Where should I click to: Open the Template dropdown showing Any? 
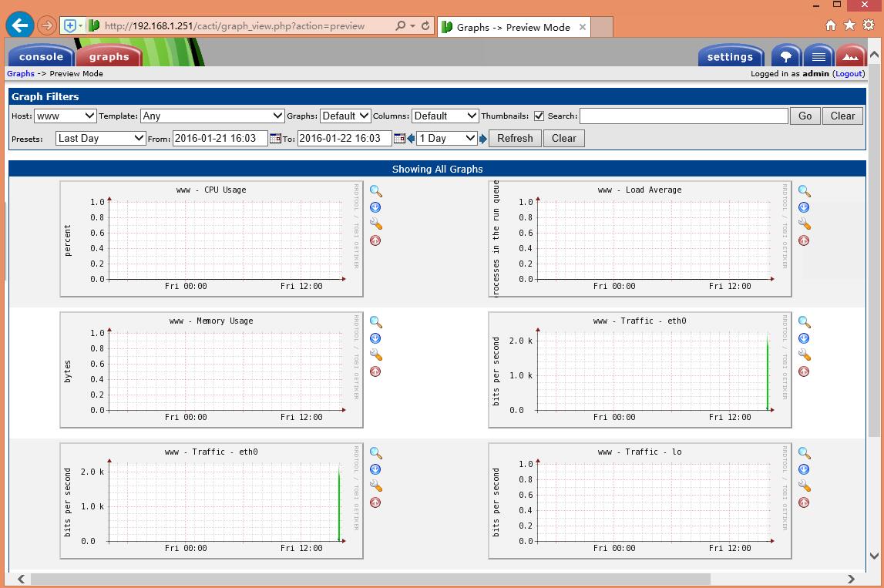[x=212, y=116]
